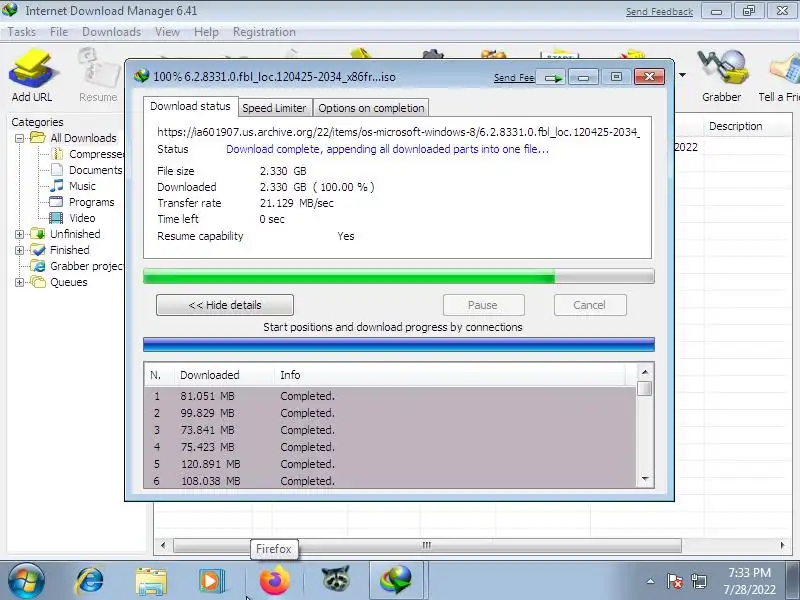Open the Help menu
This screenshot has height=600, width=800.
click(x=206, y=32)
